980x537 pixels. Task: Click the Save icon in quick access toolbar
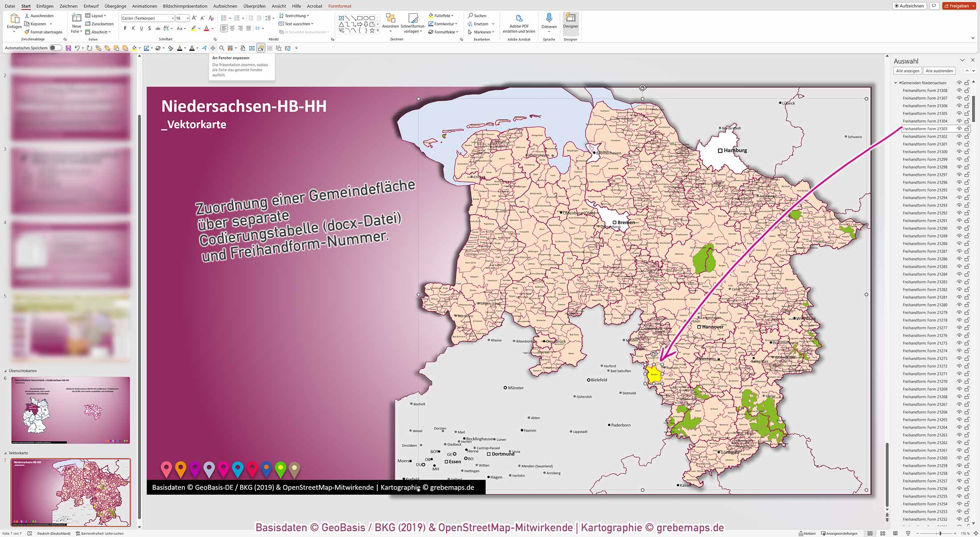(67, 48)
